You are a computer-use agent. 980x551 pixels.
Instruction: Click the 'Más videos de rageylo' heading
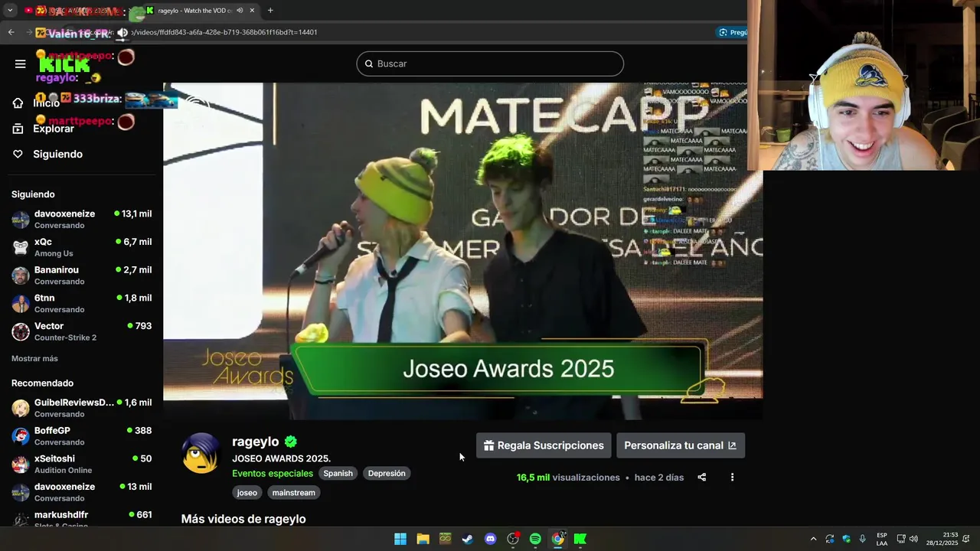pyautogui.click(x=243, y=519)
